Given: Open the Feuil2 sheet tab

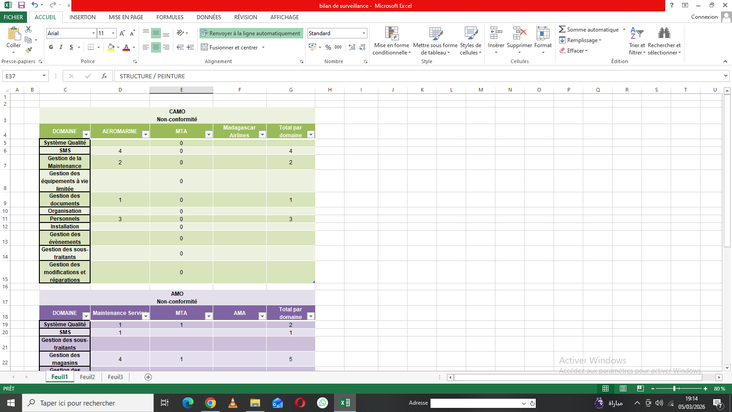Looking at the screenshot, I should coord(88,377).
